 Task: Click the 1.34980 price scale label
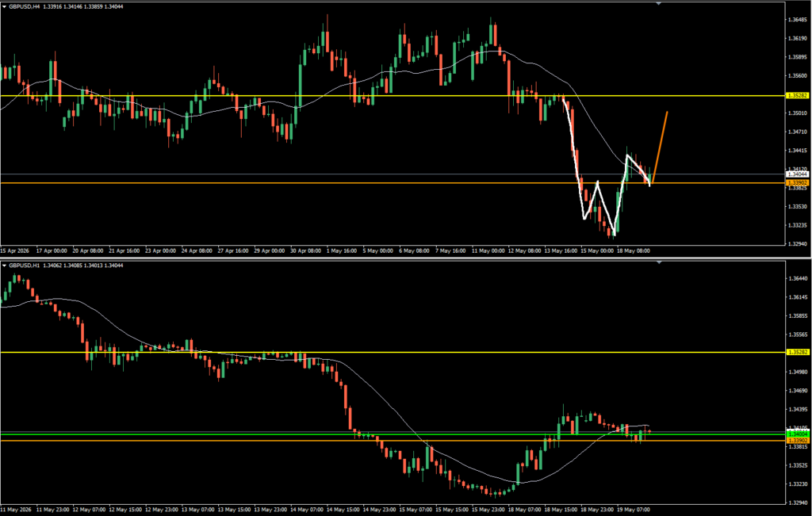[x=796, y=372]
